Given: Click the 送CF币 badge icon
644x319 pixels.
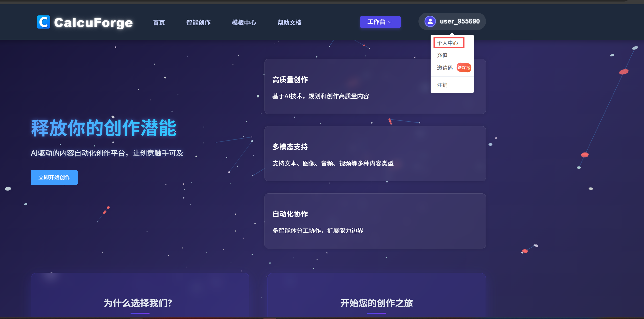Looking at the screenshot, I should coord(463,68).
